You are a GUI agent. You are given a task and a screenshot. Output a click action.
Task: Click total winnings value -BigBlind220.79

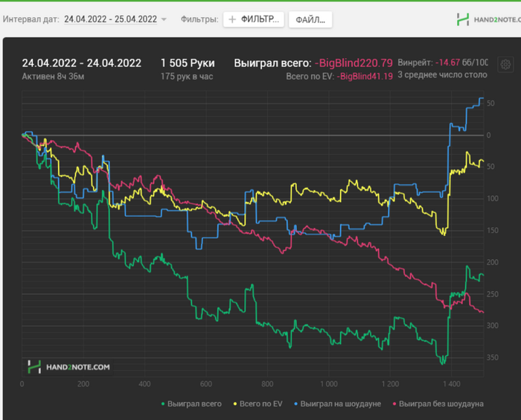[x=354, y=63]
